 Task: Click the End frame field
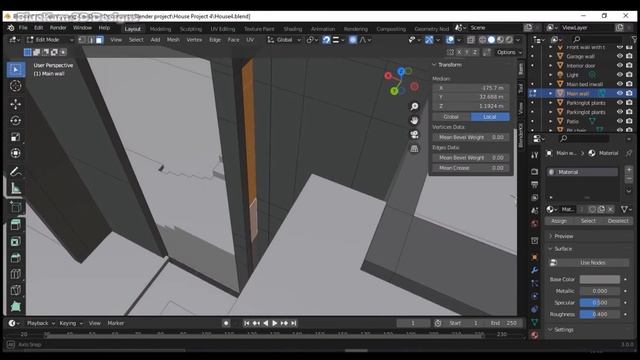[505, 323]
